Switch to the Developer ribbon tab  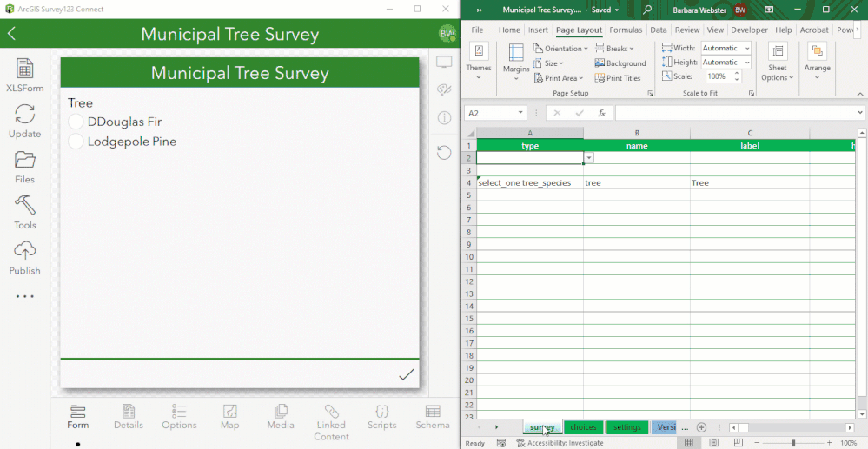[749, 30]
